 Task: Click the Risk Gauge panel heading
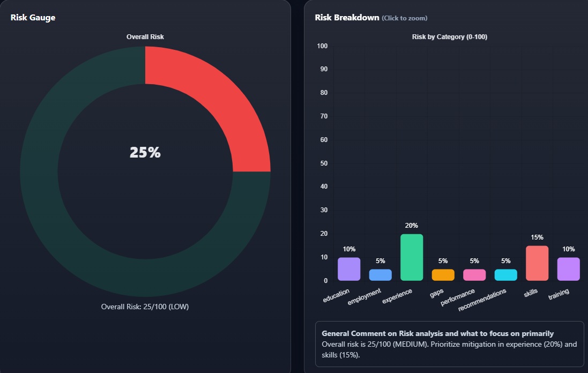click(x=33, y=18)
